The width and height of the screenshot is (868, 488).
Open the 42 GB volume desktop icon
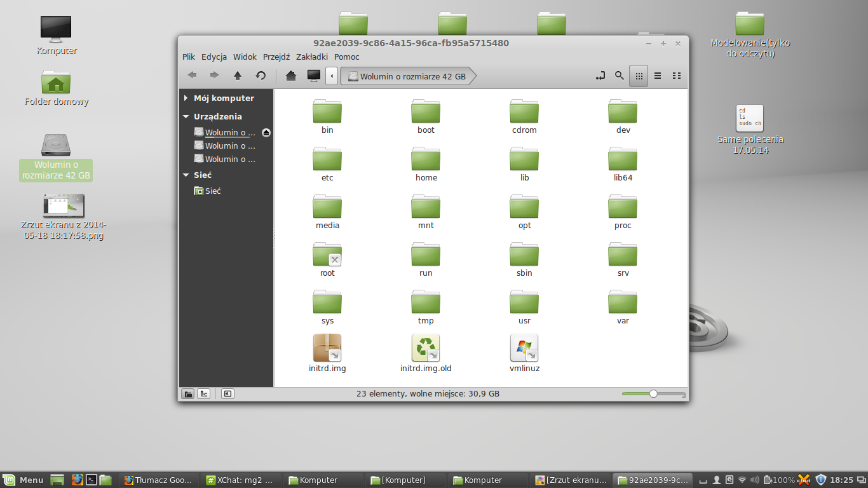(56, 157)
